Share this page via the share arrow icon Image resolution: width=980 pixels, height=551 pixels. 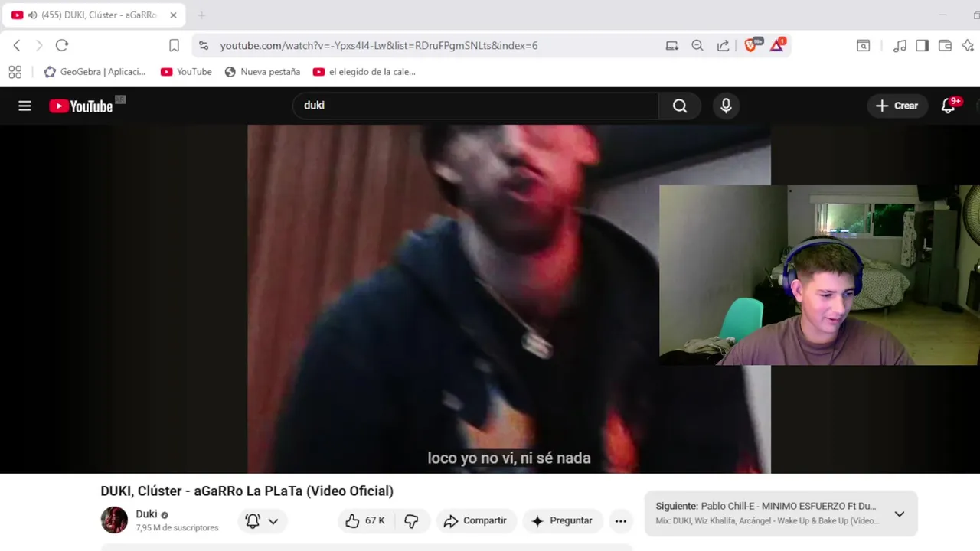coord(723,46)
